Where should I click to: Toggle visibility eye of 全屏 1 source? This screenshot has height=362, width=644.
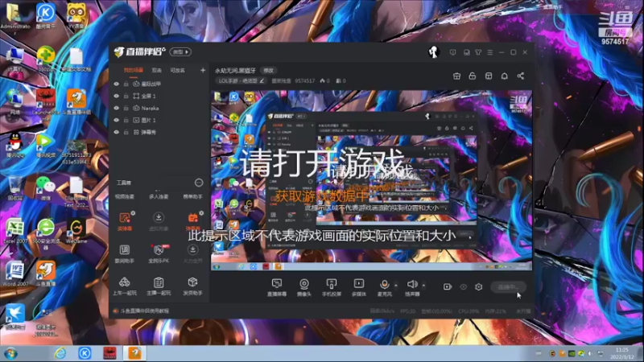tap(116, 96)
